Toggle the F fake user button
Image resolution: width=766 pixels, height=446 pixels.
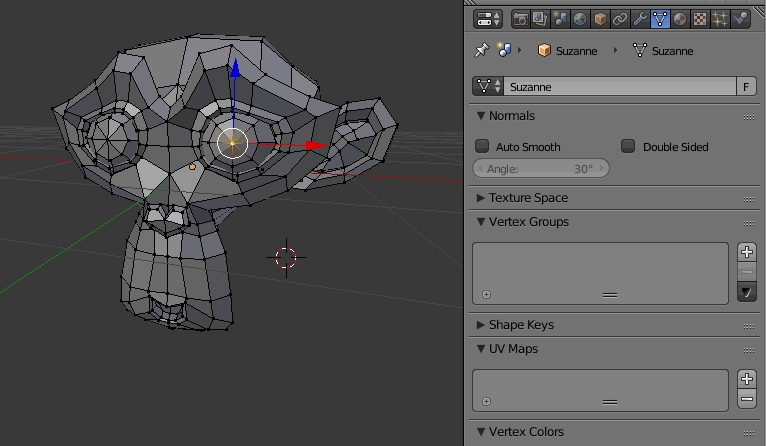746,86
